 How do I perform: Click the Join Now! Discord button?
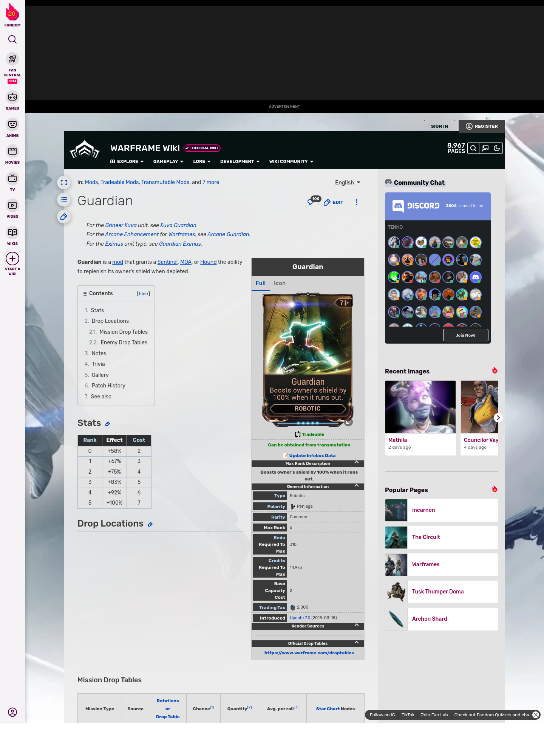click(465, 335)
